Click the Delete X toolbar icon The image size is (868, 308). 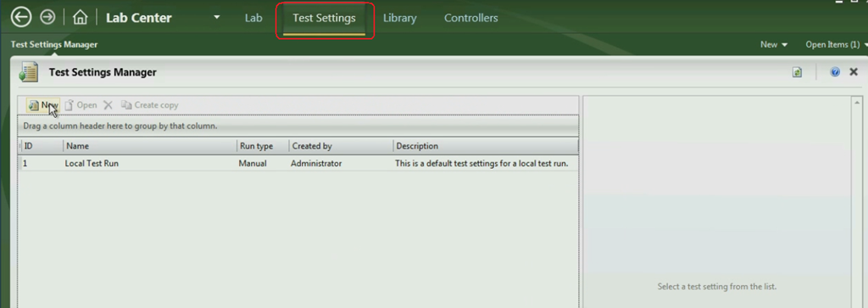pos(108,104)
